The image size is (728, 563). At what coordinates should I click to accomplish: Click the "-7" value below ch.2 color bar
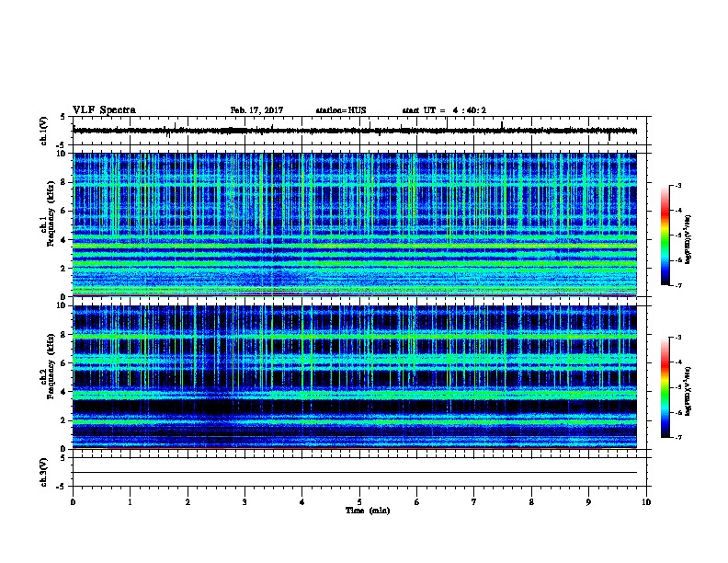click(677, 438)
